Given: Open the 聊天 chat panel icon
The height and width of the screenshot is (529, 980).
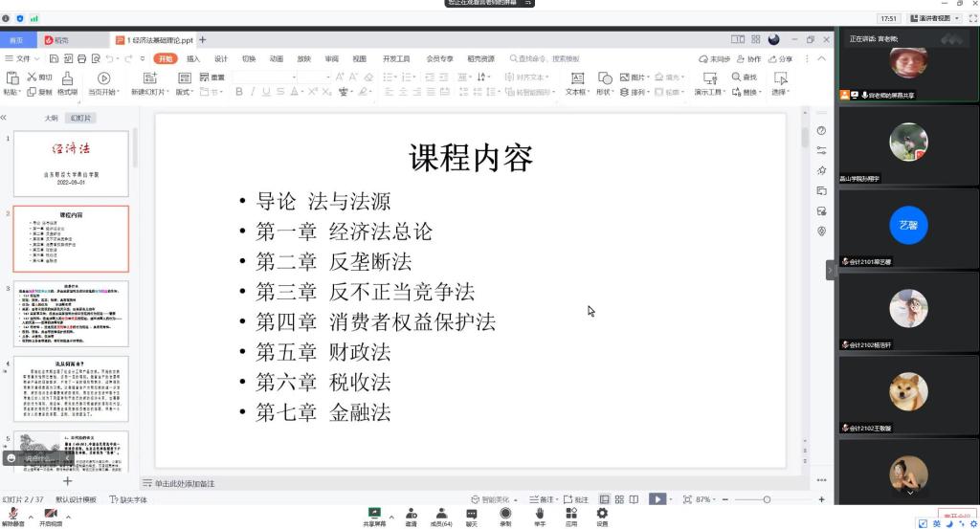Looking at the screenshot, I should click(471, 514).
